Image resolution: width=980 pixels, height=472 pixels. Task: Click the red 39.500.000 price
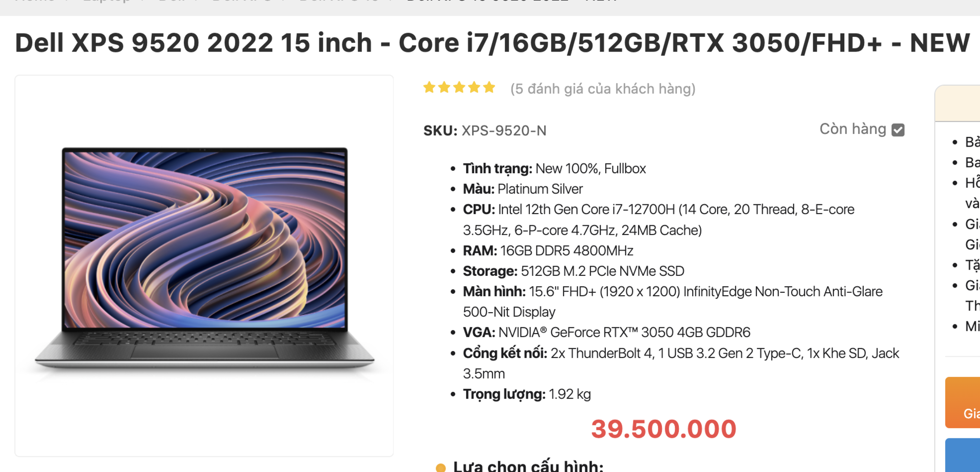(x=664, y=429)
